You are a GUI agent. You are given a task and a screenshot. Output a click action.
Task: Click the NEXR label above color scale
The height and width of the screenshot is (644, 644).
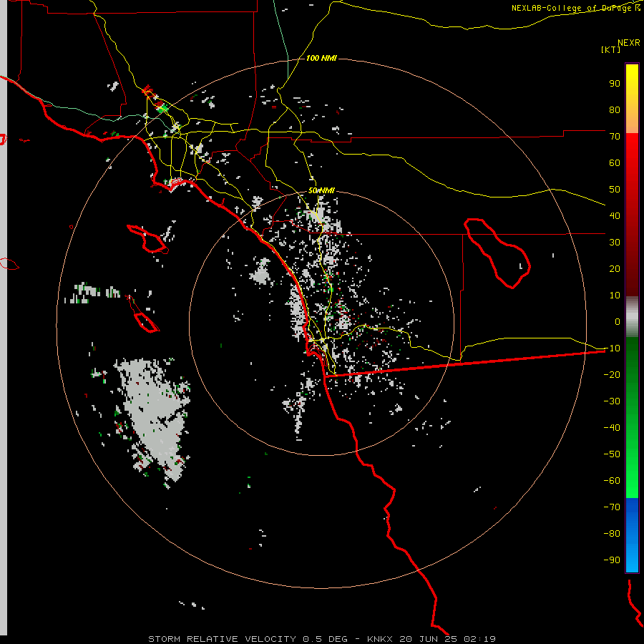[629, 43]
